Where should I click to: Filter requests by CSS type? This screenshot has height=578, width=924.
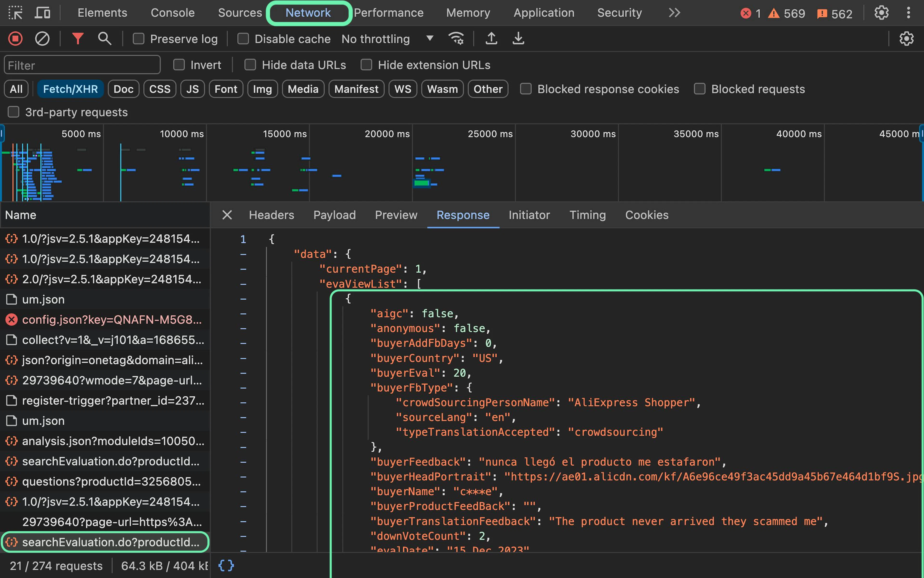[x=160, y=89]
